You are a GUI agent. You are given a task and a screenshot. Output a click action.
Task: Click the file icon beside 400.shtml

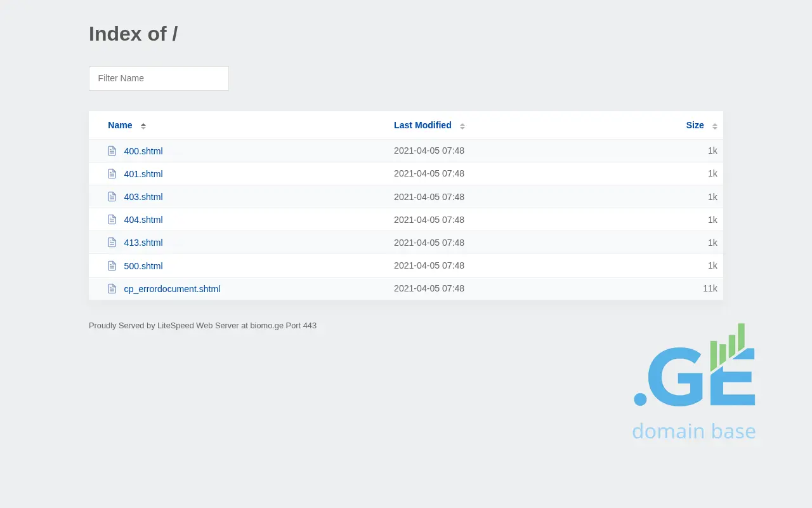112,151
